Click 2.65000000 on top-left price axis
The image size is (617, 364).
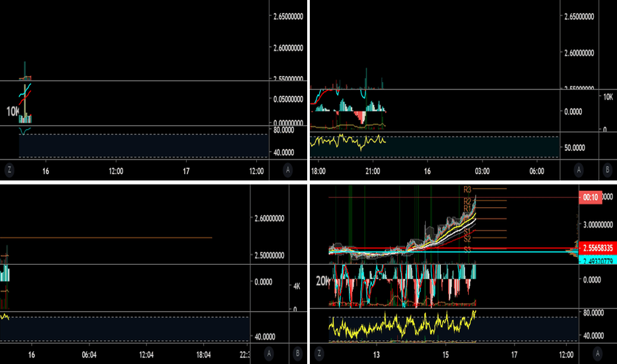[289, 17]
